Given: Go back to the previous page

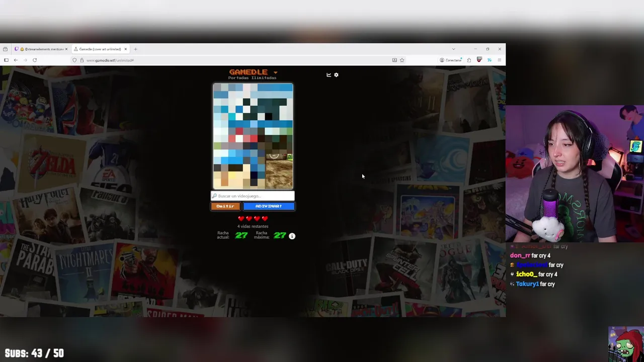Looking at the screenshot, I should pyautogui.click(x=16, y=60).
